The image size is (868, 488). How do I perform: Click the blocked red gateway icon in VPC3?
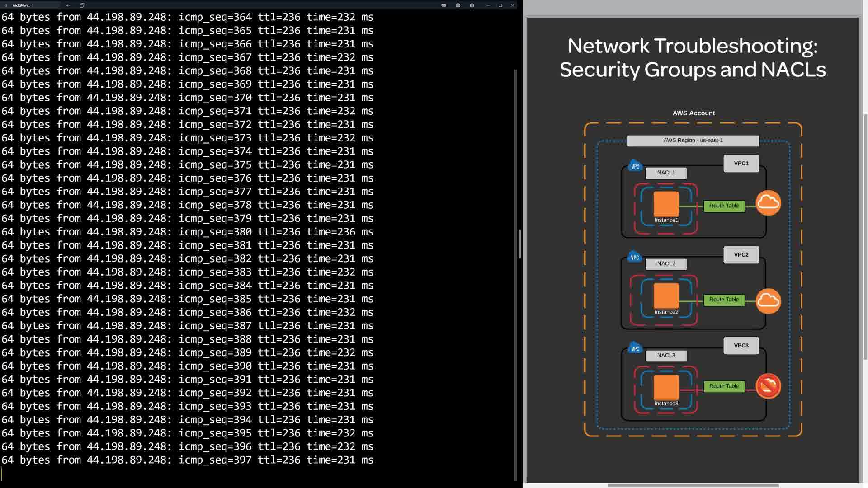coord(768,386)
